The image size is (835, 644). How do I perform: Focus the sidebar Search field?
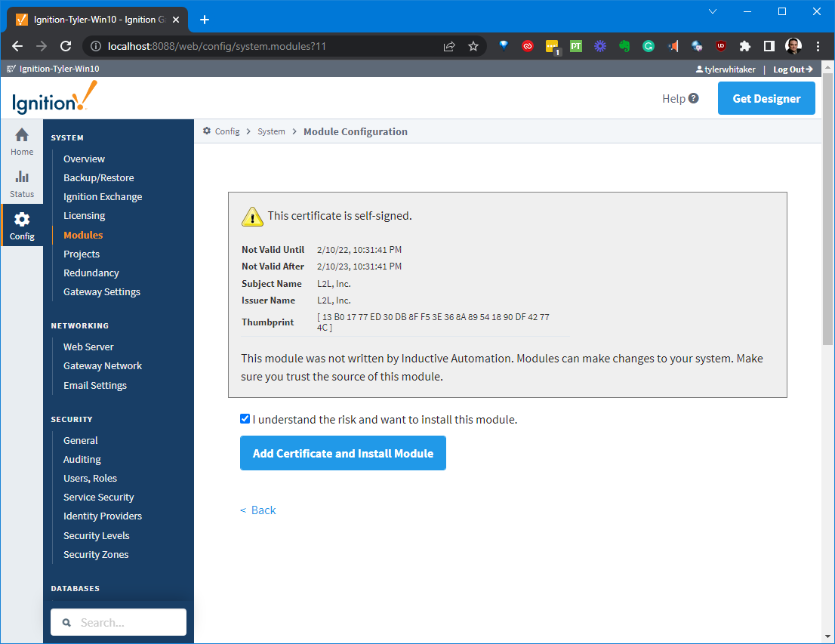(x=119, y=622)
